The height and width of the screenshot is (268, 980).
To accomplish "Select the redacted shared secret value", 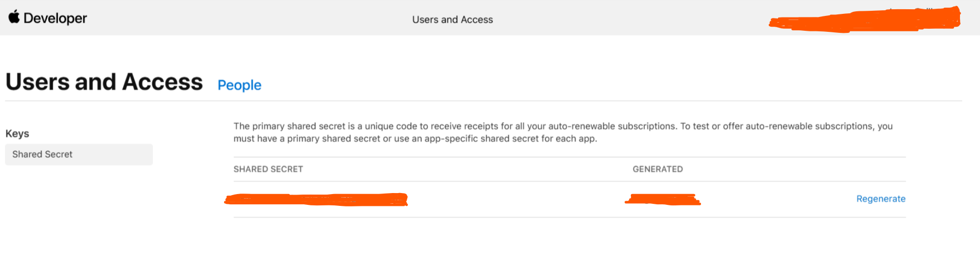I will pyautogui.click(x=316, y=199).
